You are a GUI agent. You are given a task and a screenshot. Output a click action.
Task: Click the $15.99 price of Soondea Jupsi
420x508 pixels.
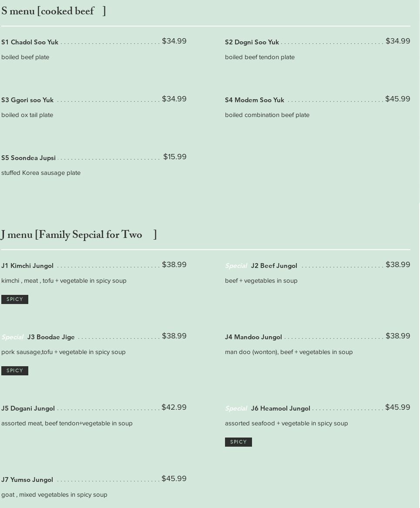point(175,157)
